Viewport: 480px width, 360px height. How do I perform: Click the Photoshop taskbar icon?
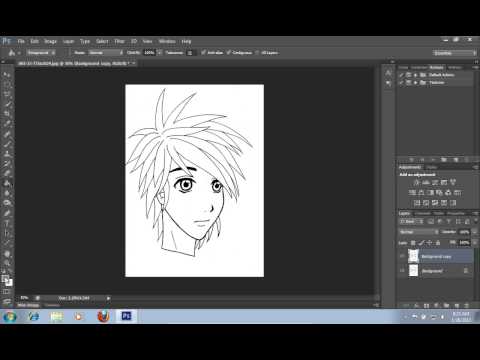pos(126,316)
